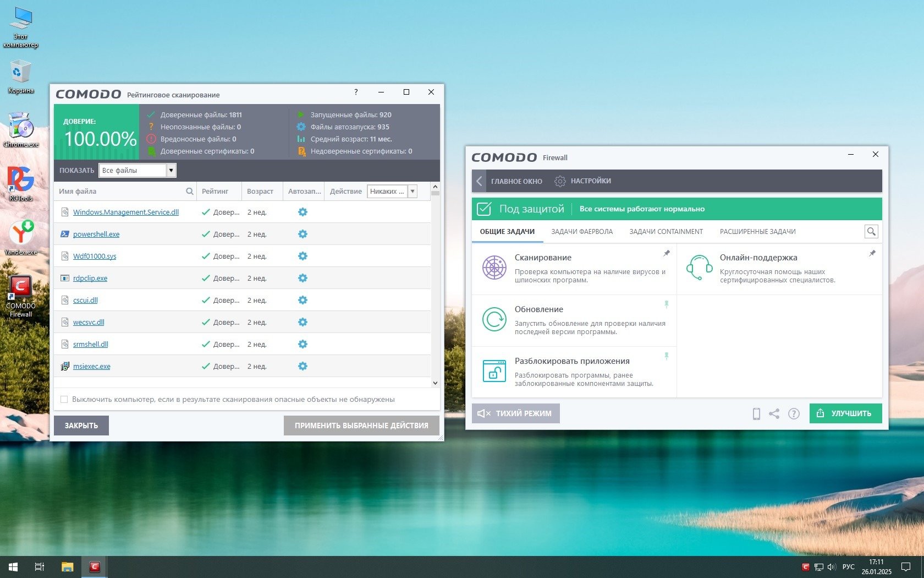Open help question mark in scan window

coord(356,92)
